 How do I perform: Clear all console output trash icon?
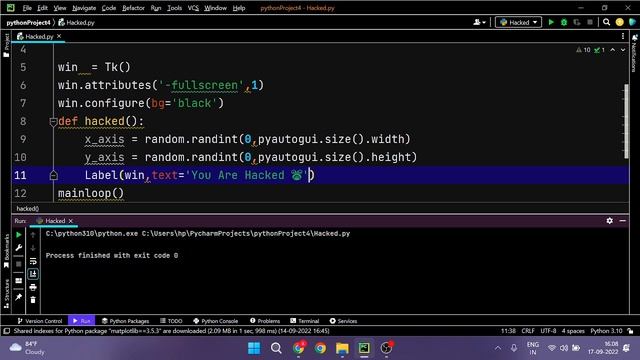(x=33, y=300)
